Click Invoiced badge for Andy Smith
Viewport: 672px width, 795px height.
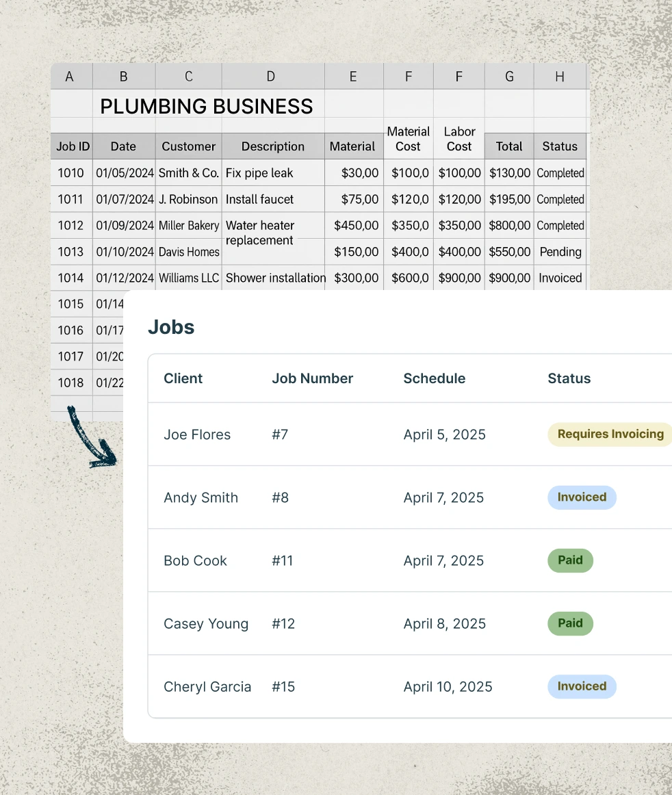click(x=582, y=497)
